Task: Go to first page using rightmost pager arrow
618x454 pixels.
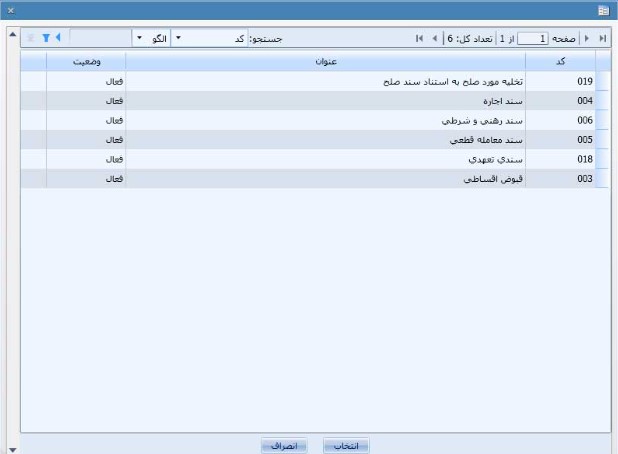Action: click(602, 38)
